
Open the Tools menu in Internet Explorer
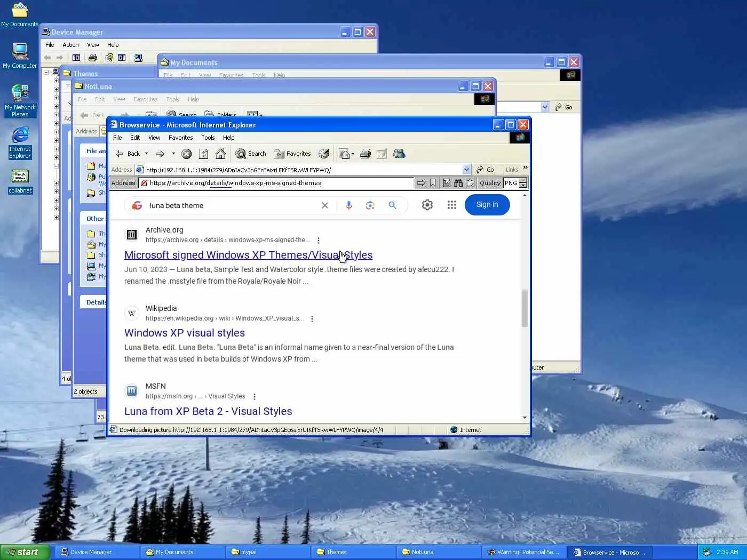(208, 138)
